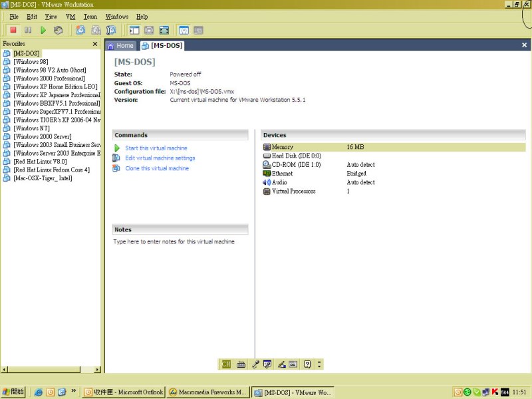Open the Windows menu

[x=117, y=16]
